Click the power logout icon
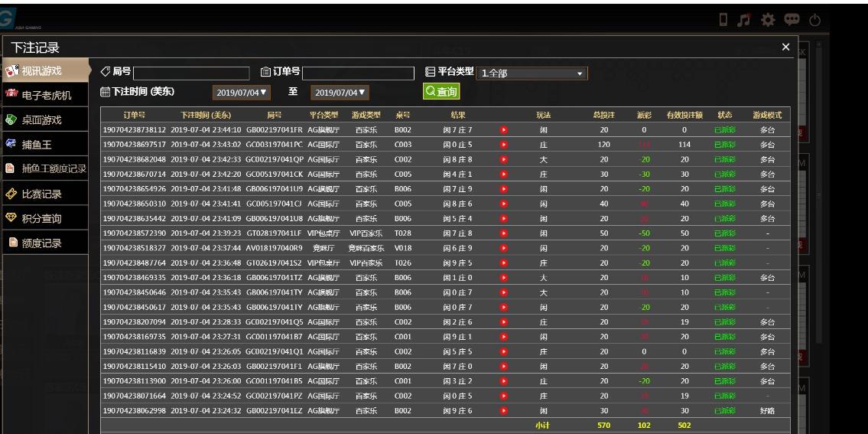868x434 pixels. (814, 21)
